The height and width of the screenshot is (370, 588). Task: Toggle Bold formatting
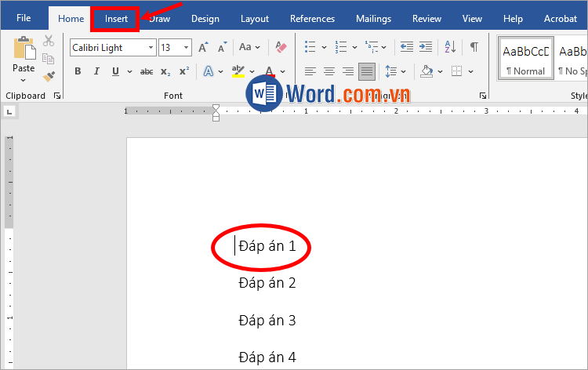click(78, 71)
